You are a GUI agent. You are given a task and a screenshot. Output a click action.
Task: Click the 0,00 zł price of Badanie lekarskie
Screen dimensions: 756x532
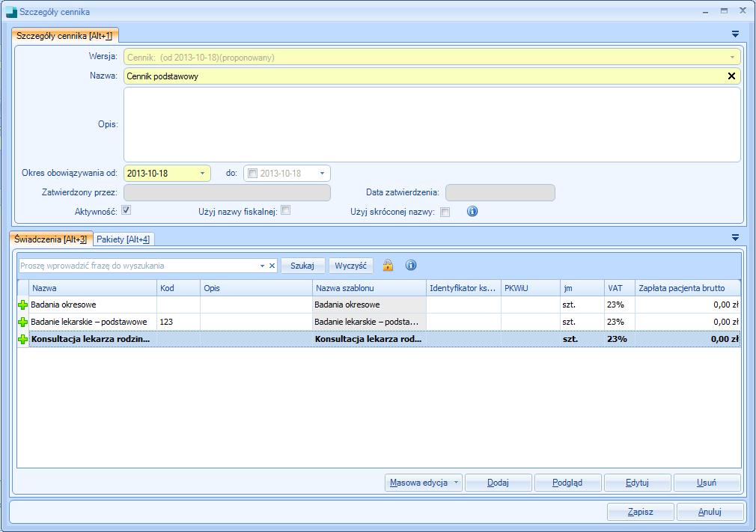[x=688, y=322]
